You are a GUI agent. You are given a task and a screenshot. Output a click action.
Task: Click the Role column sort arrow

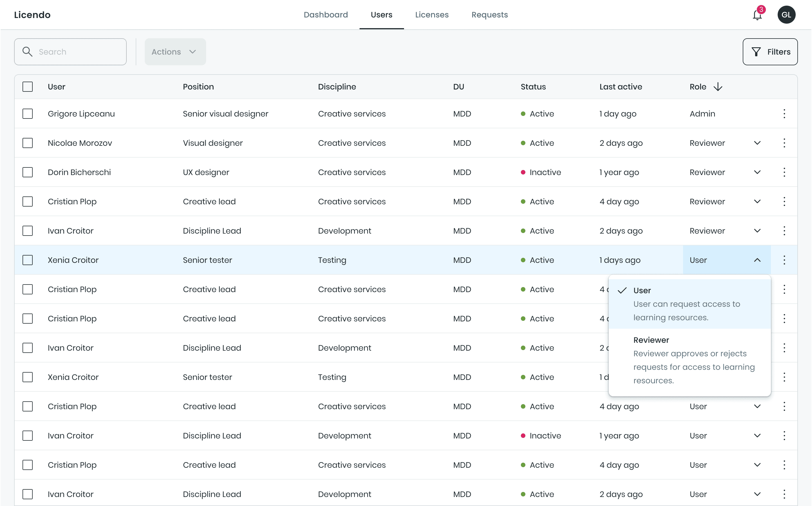click(718, 87)
